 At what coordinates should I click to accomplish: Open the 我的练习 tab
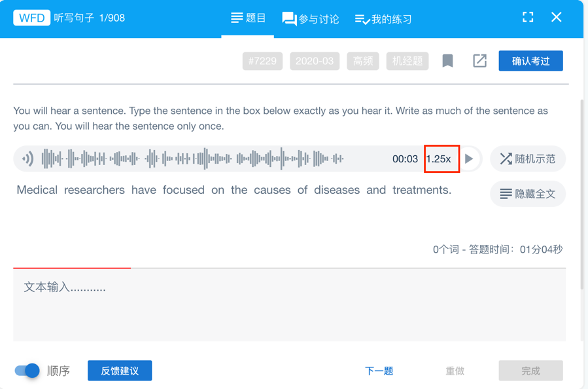coord(383,19)
